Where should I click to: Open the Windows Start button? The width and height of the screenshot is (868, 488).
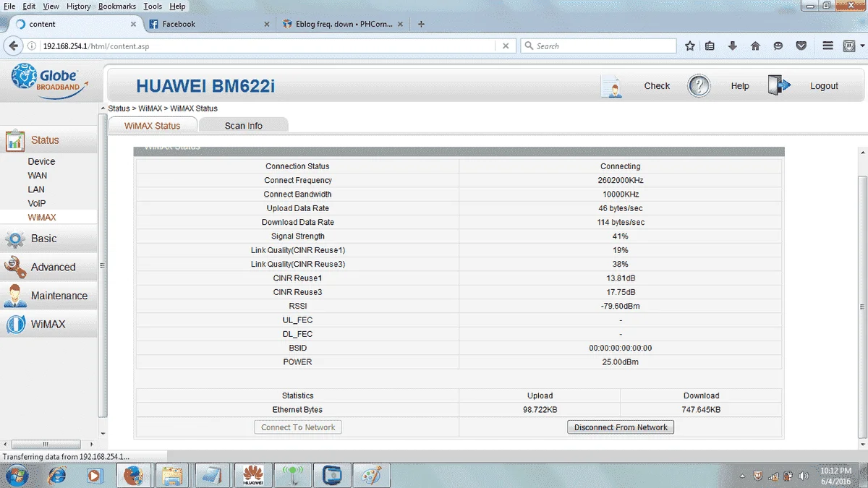pos(16,475)
